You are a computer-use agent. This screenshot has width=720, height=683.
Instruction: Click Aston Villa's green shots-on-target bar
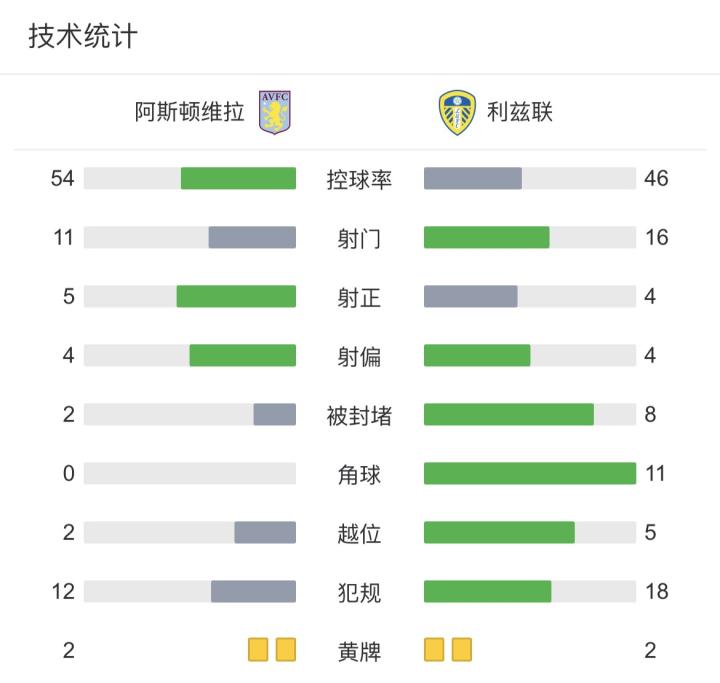coord(236,296)
